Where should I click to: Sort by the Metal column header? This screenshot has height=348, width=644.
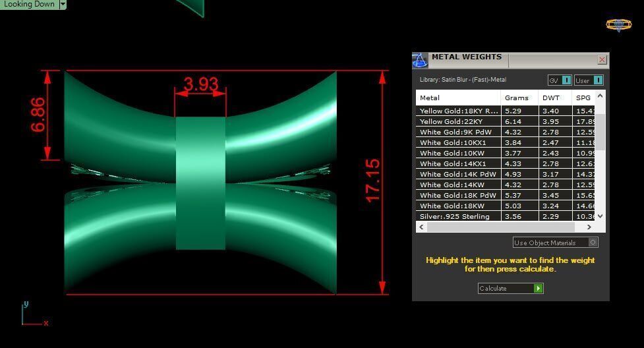458,98
